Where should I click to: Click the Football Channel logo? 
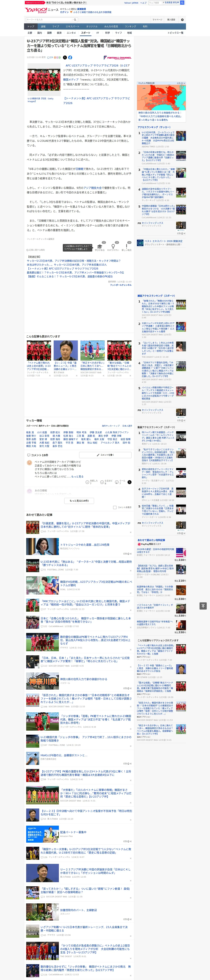118,58
